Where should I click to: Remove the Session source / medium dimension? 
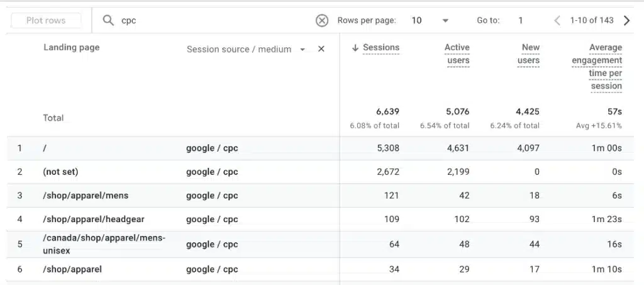click(321, 49)
